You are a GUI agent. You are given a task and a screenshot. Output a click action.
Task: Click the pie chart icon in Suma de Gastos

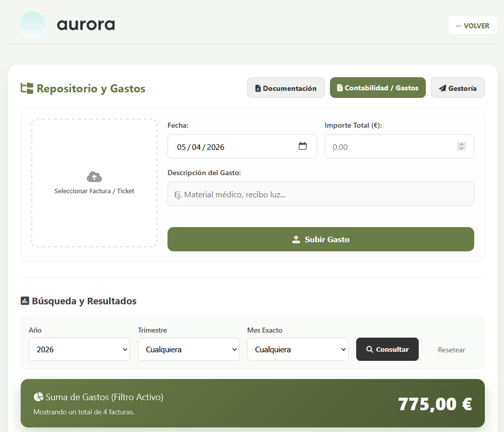pos(38,397)
